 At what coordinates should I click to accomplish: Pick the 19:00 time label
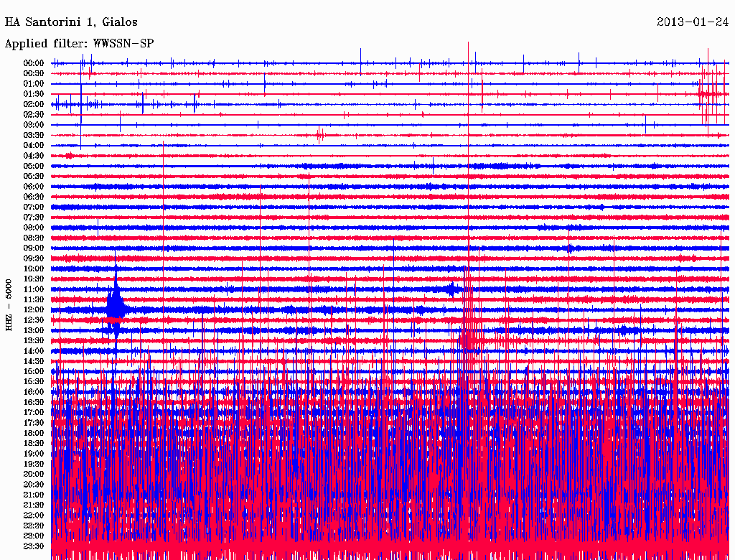[x=34, y=454]
